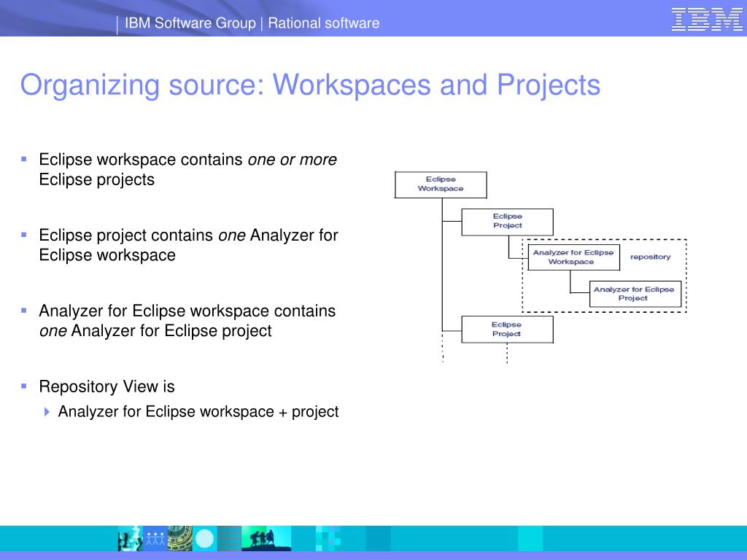This screenshot has width=747, height=560.
Task: Click the lower 'Eclipse Project' diagram box
Action: point(508,330)
